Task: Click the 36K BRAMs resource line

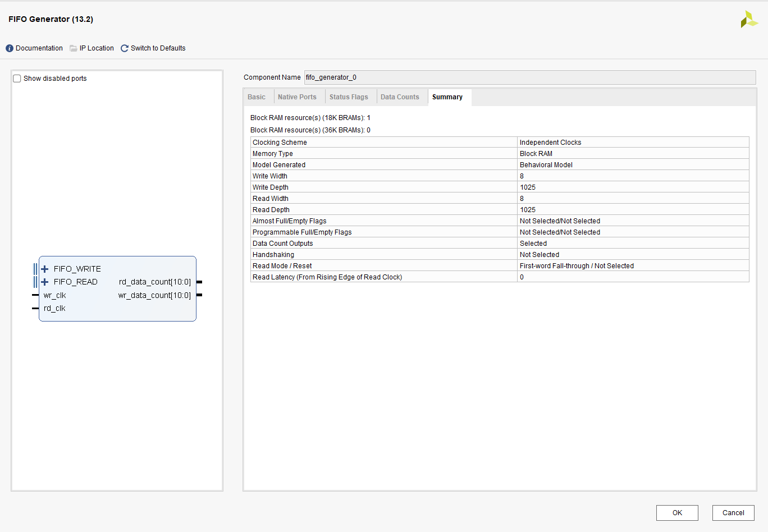Action: click(x=310, y=130)
